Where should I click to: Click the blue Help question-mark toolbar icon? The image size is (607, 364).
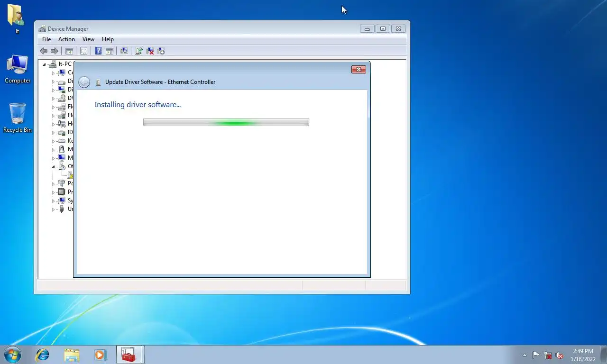pos(98,51)
